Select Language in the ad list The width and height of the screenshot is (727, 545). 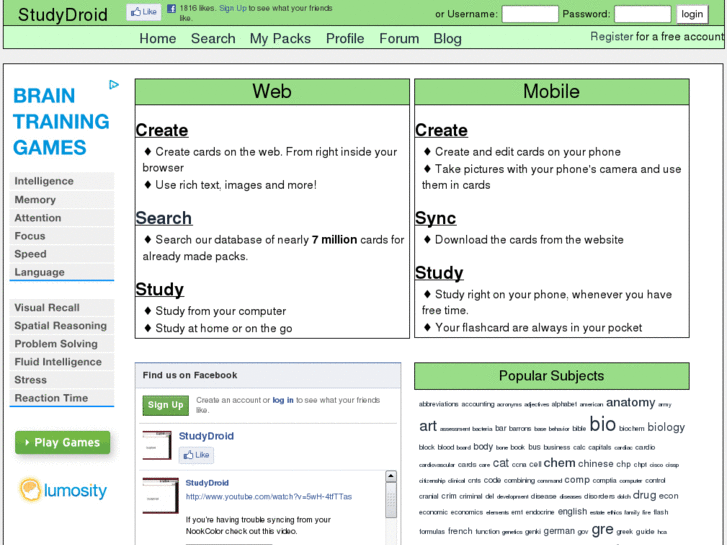pos(62,272)
